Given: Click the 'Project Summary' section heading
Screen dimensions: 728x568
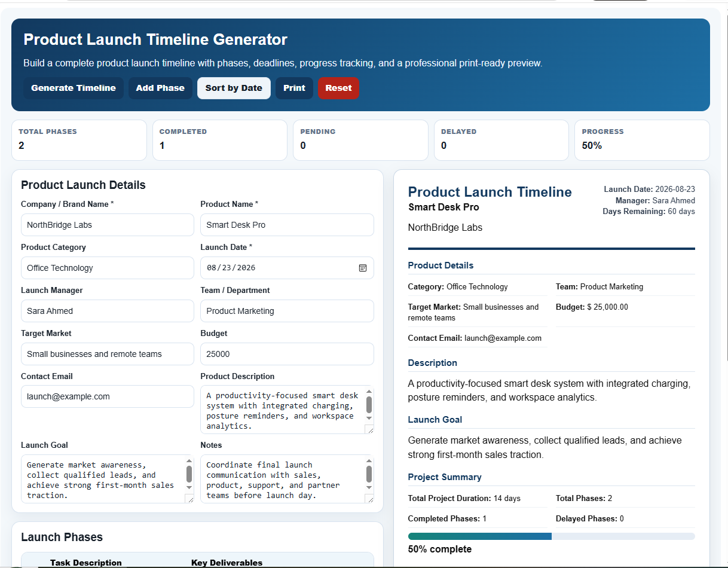Looking at the screenshot, I should point(445,477).
